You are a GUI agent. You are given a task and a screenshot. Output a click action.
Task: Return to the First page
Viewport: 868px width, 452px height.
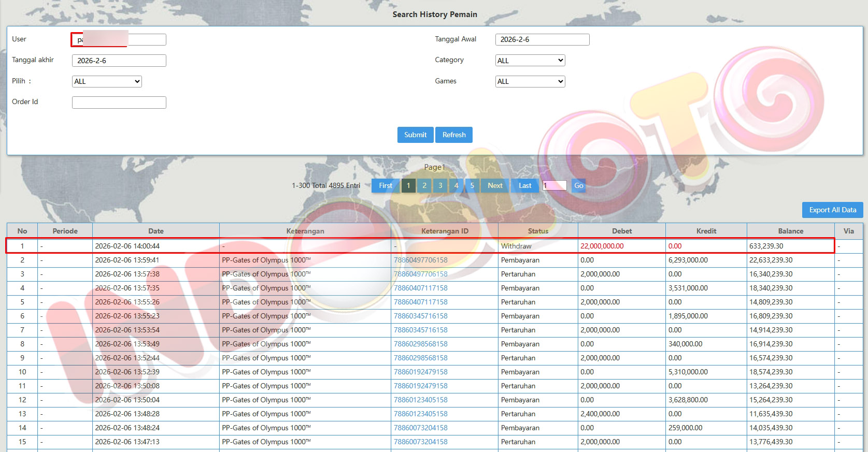(386, 185)
